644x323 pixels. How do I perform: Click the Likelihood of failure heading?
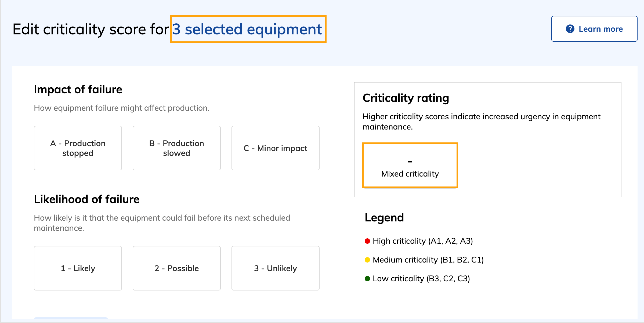(x=86, y=199)
